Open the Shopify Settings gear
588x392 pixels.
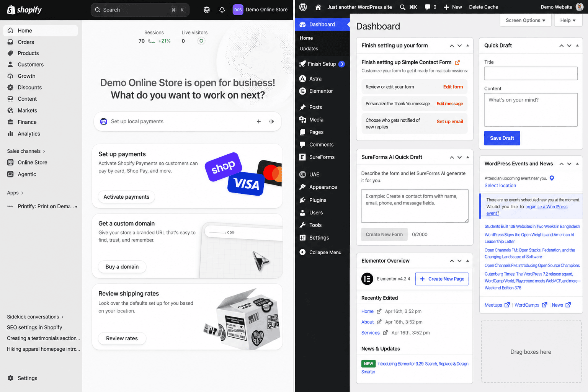(x=11, y=378)
